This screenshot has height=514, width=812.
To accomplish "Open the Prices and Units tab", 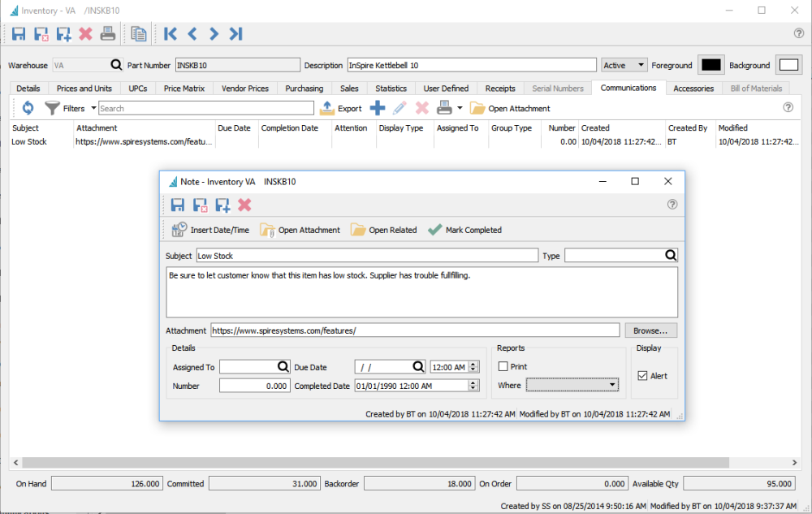I will click(x=84, y=88).
